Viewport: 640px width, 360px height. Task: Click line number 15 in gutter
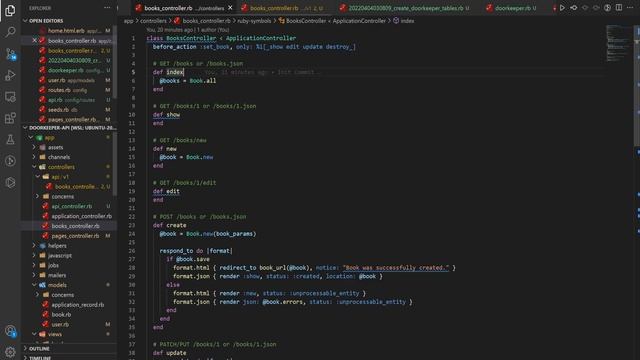point(131,157)
